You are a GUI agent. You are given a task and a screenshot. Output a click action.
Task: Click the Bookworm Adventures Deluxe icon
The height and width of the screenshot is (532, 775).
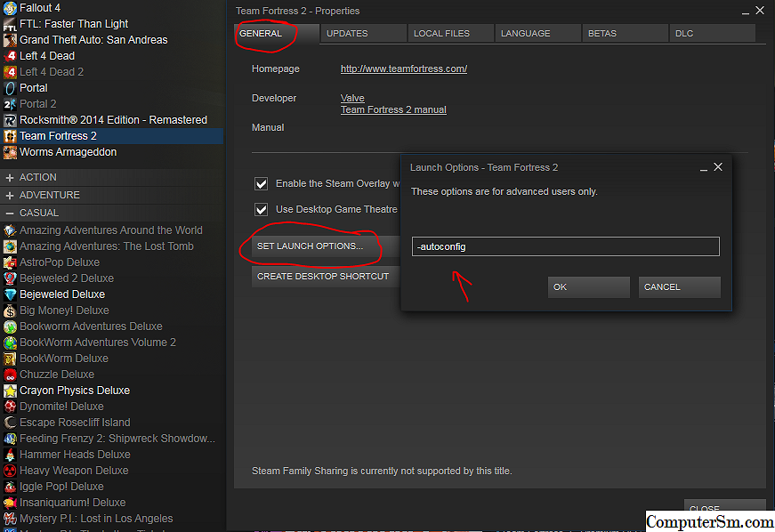pyautogui.click(x=10, y=326)
